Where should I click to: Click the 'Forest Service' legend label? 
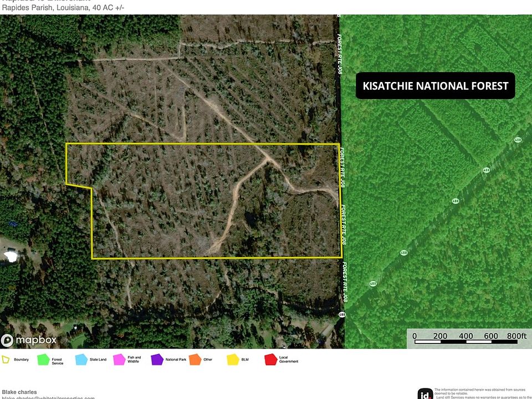57,361
